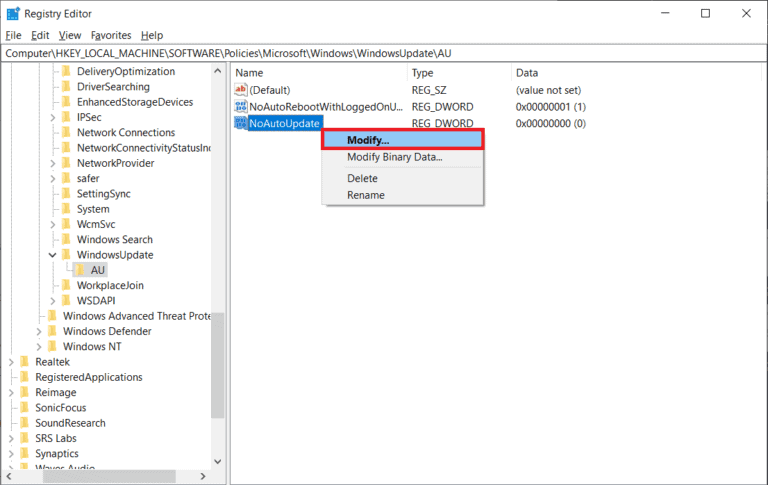
Task: Select the SonicFocus key
Action: (x=61, y=408)
